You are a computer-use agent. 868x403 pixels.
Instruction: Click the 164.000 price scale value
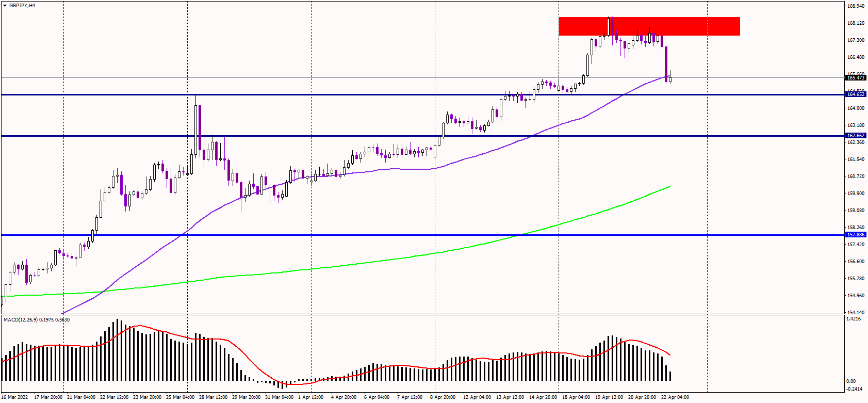[x=856, y=108]
